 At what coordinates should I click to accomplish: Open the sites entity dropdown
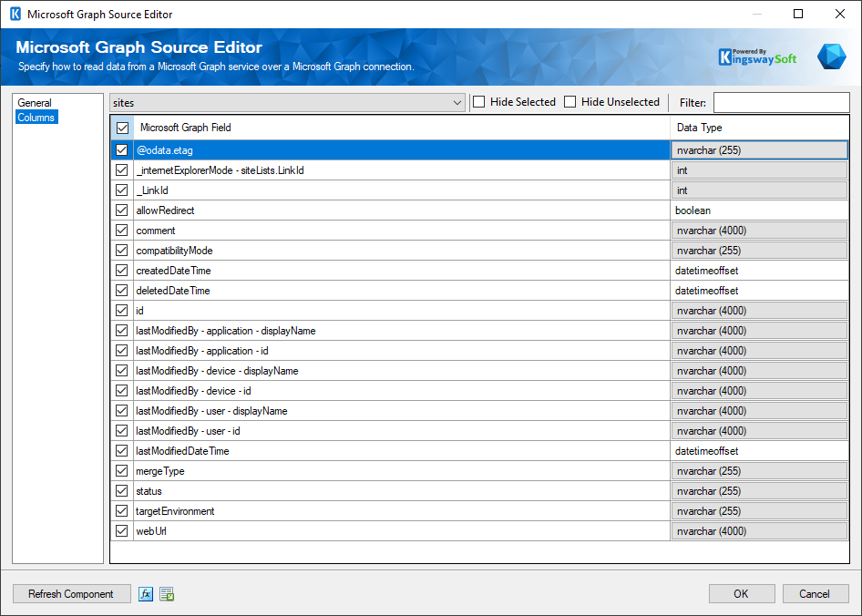point(458,101)
